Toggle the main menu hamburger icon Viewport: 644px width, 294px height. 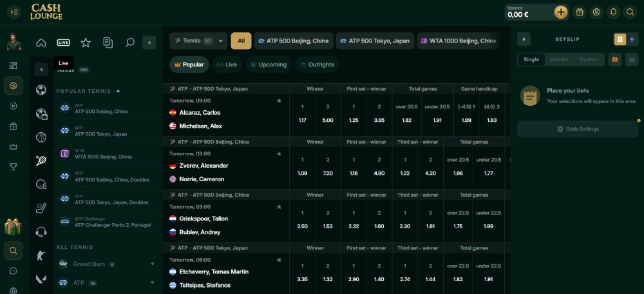tap(14, 12)
